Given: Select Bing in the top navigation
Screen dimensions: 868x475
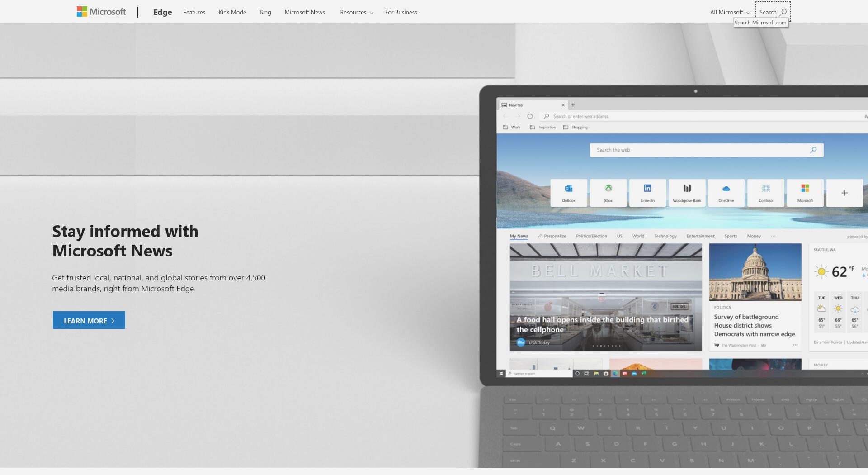Looking at the screenshot, I should (265, 12).
